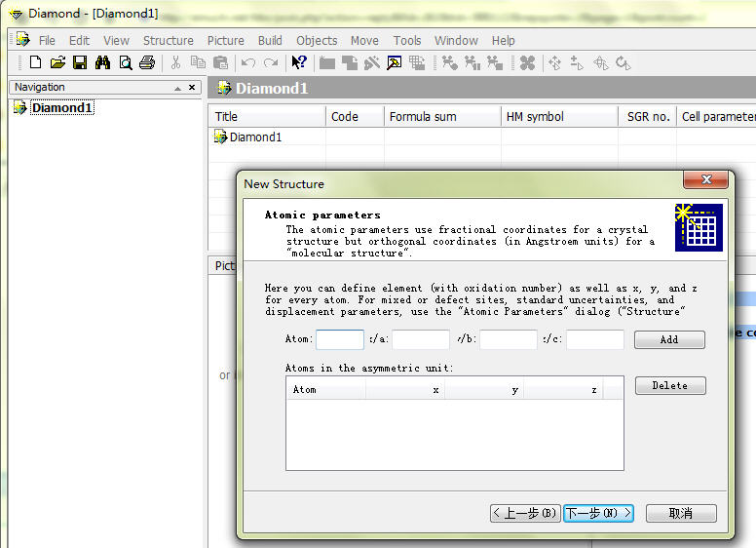Click the y column header in the atoms list

pyautogui.click(x=484, y=390)
